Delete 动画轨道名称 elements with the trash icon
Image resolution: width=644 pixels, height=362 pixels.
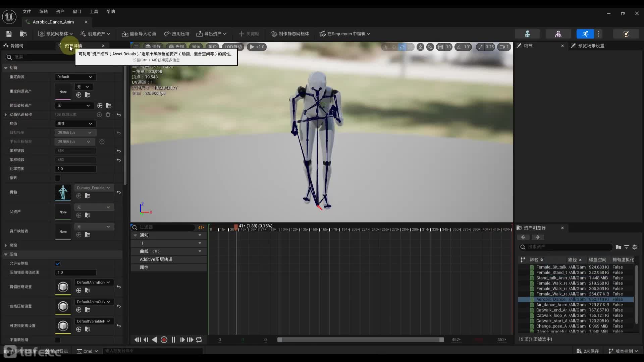108,115
